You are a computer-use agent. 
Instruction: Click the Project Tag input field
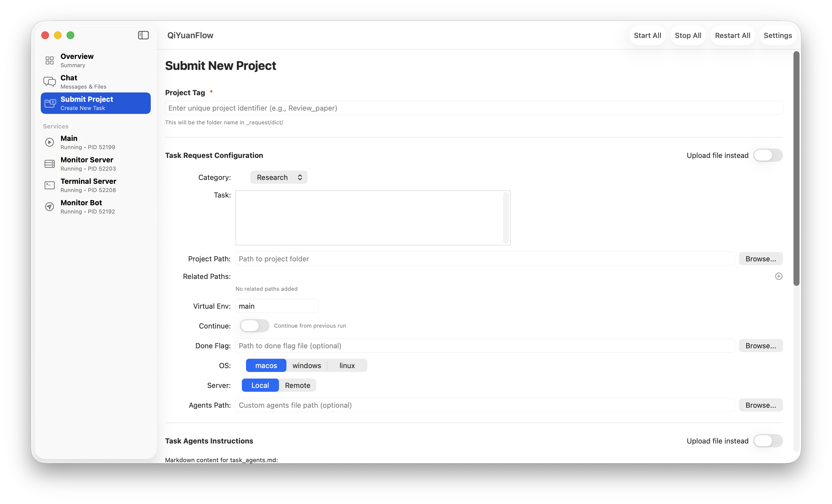tap(474, 108)
